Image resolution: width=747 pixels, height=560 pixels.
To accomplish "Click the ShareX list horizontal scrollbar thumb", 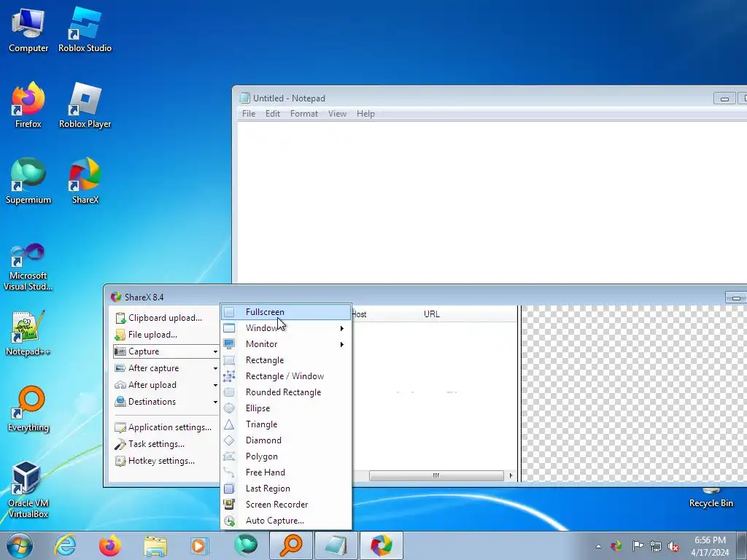I will click(436, 475).
